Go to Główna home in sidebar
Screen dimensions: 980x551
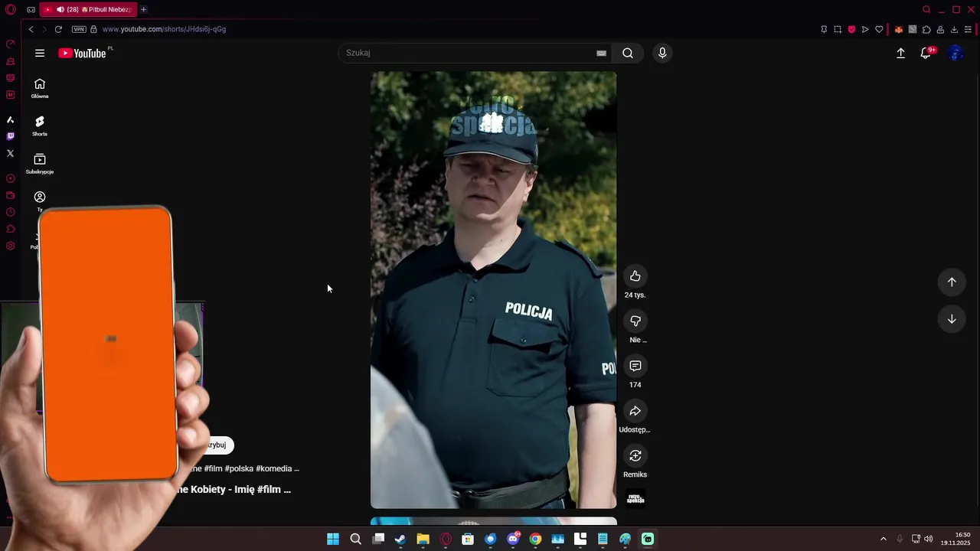(x=40, y=88)
